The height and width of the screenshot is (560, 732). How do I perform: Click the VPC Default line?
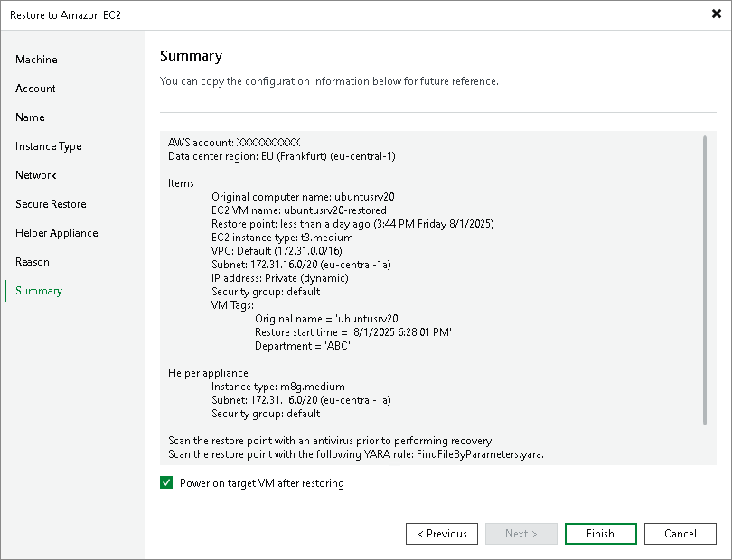(277, 250)
